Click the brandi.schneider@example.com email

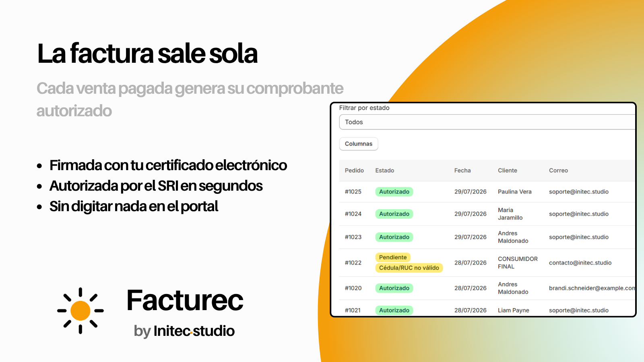point(592,288)
